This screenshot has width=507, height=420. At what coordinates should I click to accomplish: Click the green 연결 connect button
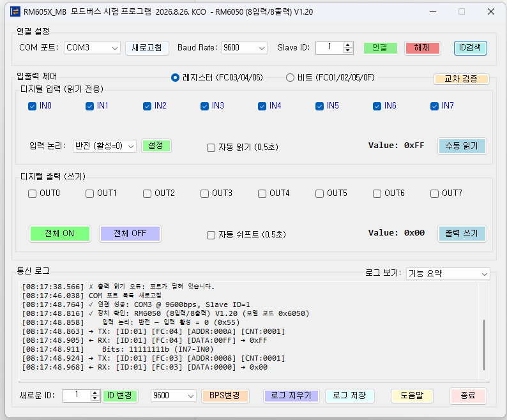[x=381, y=48]
